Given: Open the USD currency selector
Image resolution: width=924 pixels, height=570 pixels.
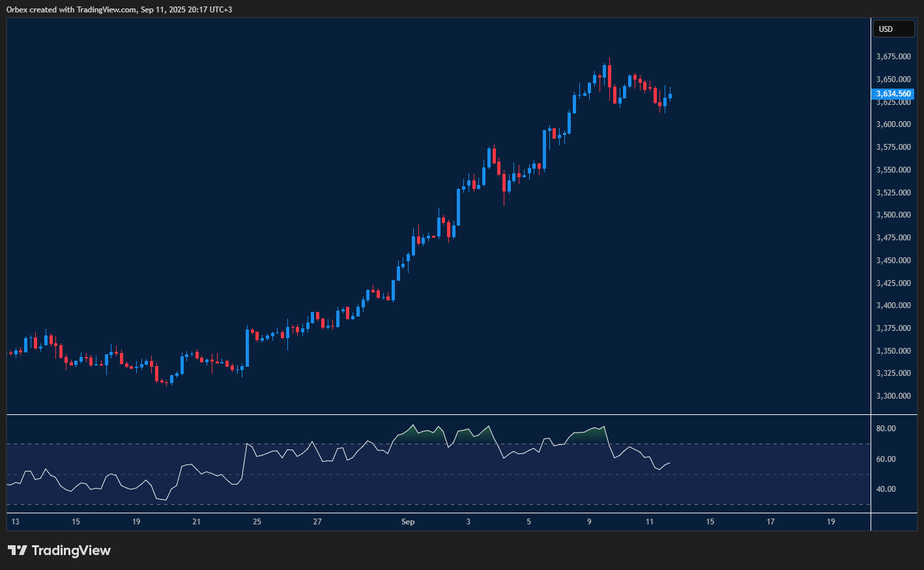Looking at the screenshot, I should (893, 29).
